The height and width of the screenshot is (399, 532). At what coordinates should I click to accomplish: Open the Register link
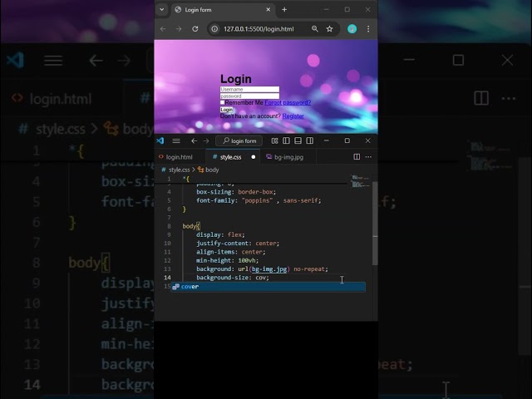tap(293, 116)
